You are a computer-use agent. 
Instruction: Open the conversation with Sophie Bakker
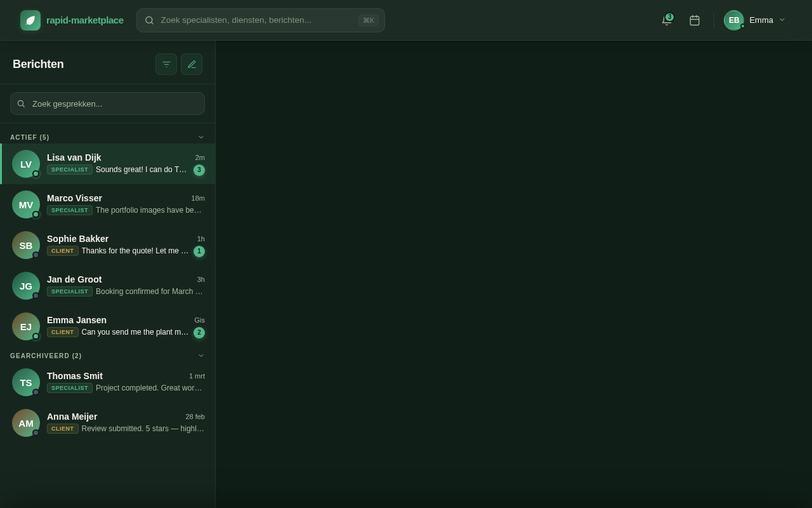coord(108,245)
